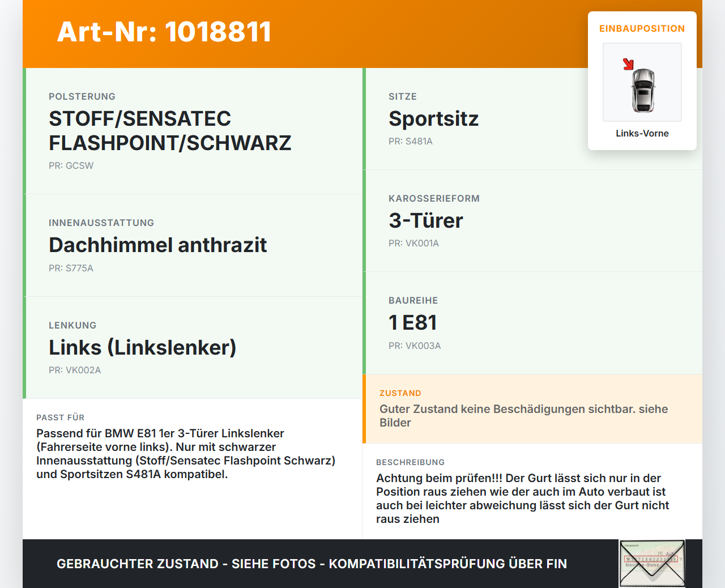Click the Guter Zustand condition text
Image resolution: width=725 pixels, height=588 pixels.
[524, 416]
